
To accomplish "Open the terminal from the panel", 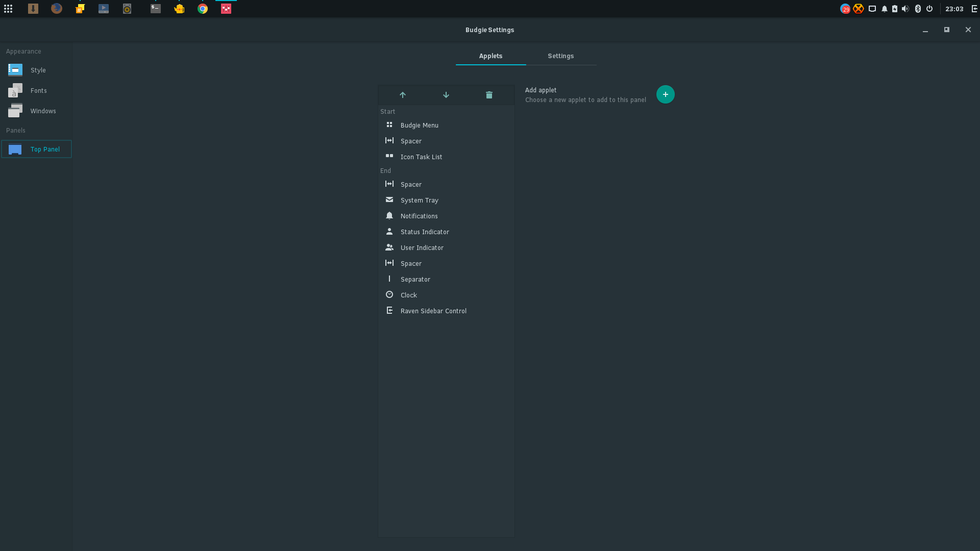I will coord(156,9).
